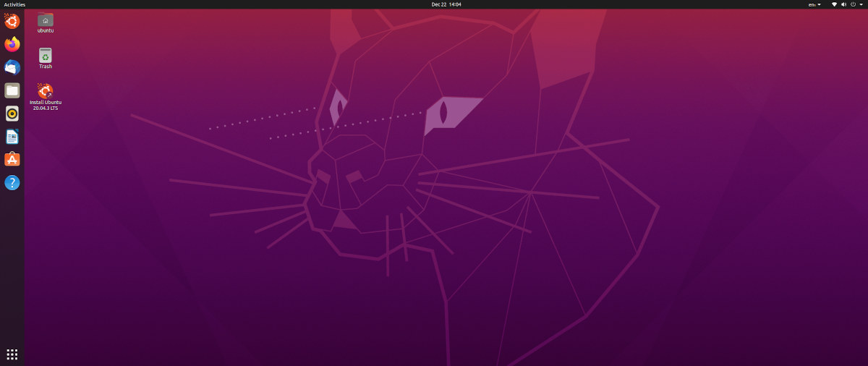The image size is (868, 366).
Task: Open LibreOffice Writer from the dock
Action: click(x=12, y=137)
